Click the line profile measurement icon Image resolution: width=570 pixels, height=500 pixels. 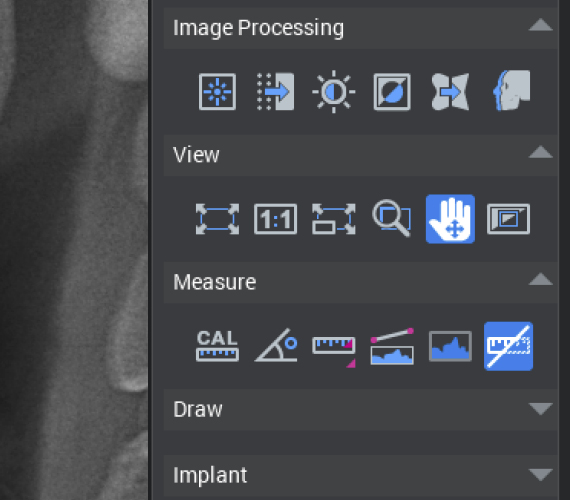tap(392, 346)
